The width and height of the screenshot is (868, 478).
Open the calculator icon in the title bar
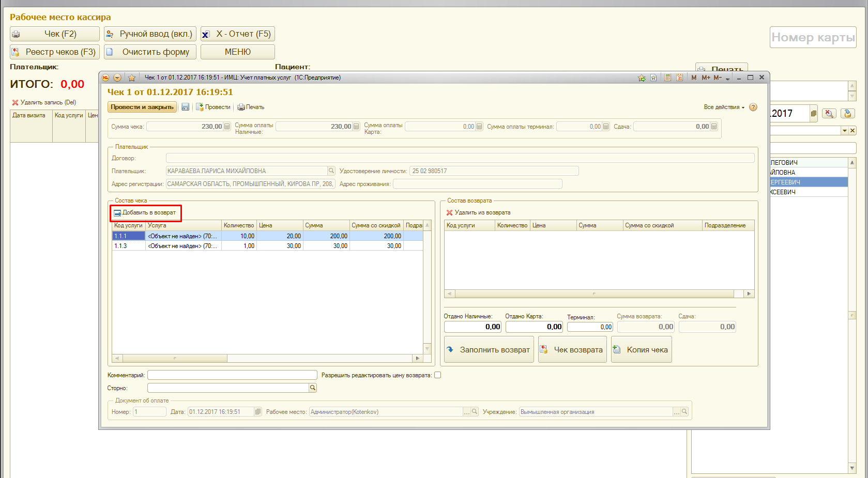tap(667, 78)
